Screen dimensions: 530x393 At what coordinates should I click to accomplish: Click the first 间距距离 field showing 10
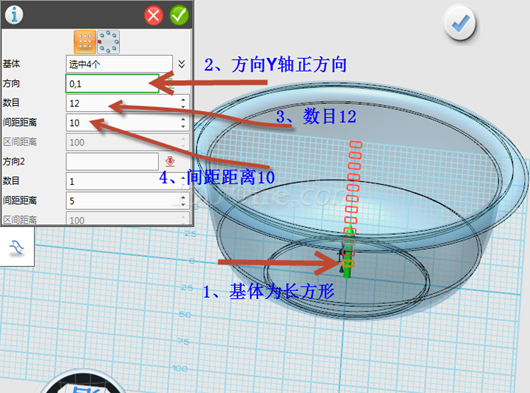[123, 123]
